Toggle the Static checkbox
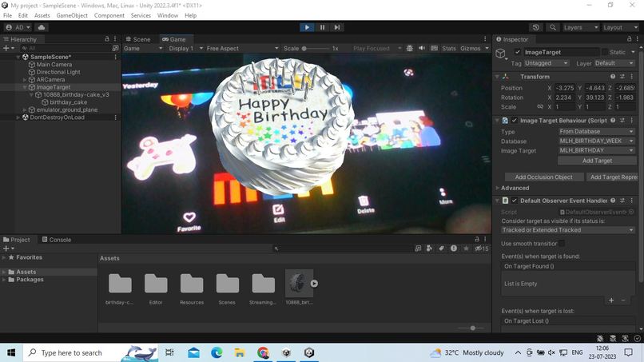Image resolution: width=644 pixels, height=362 pixels. (605, 52)
